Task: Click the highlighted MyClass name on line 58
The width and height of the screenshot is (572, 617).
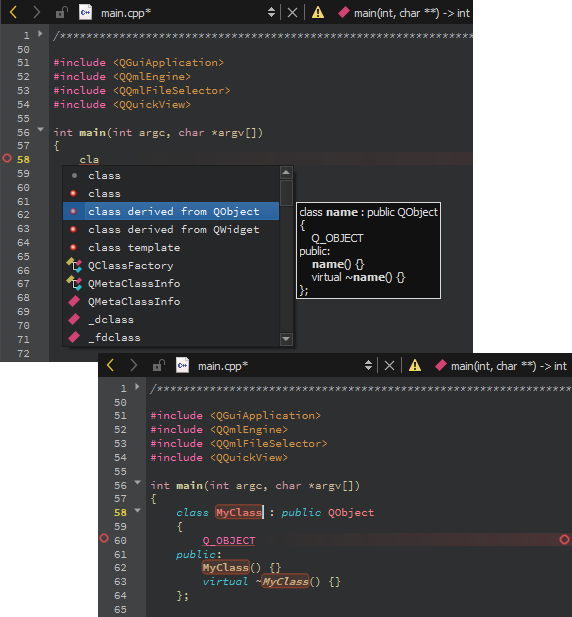Action: (x=239, y=512)
